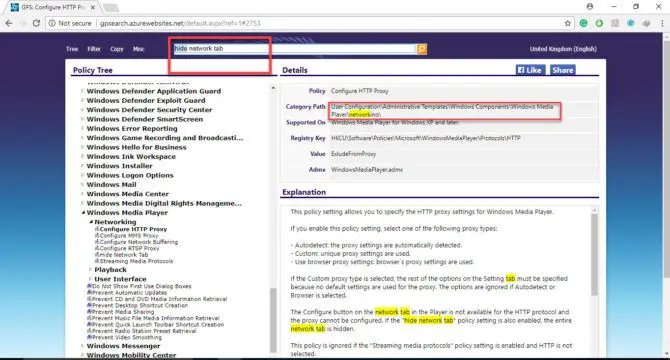Image resolution: width=670 pixels, height=360 pixels.
Task: Expand Windows Installer node
Action: pyautogui.click(x=82, y=166)
